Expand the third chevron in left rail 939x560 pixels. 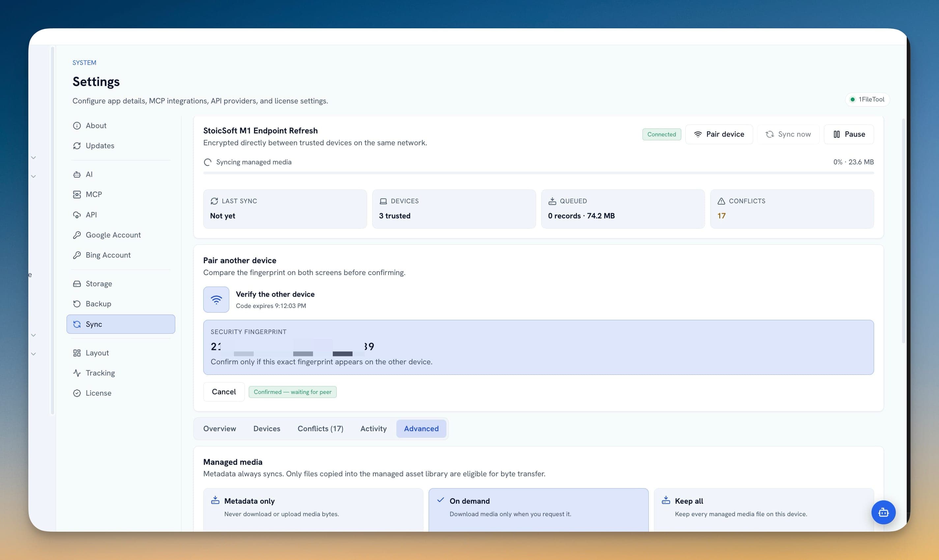click(x=34, y=335)
